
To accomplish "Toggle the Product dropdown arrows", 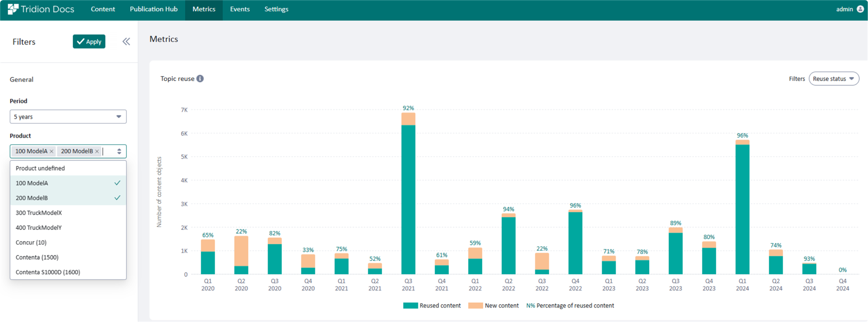I will point(119,151).
